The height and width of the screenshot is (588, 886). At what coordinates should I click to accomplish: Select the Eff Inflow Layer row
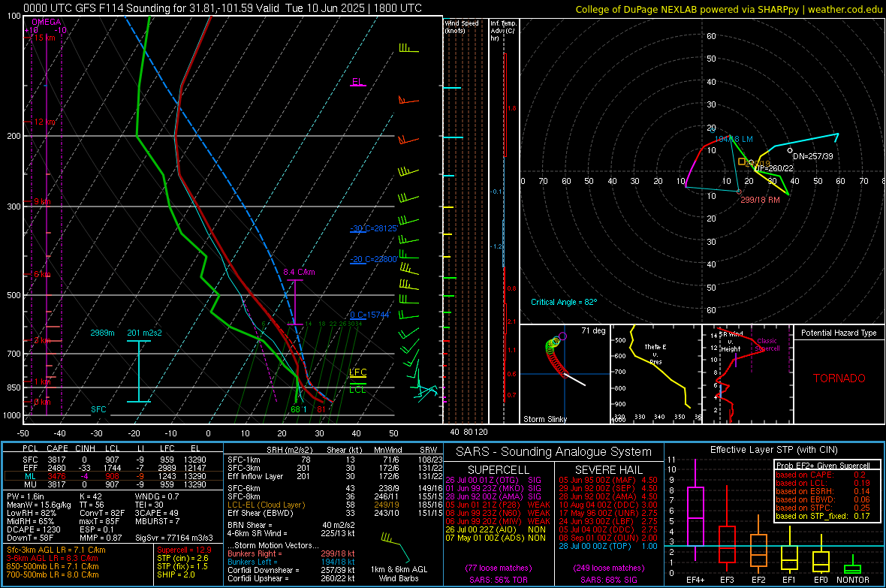[335, 476]
